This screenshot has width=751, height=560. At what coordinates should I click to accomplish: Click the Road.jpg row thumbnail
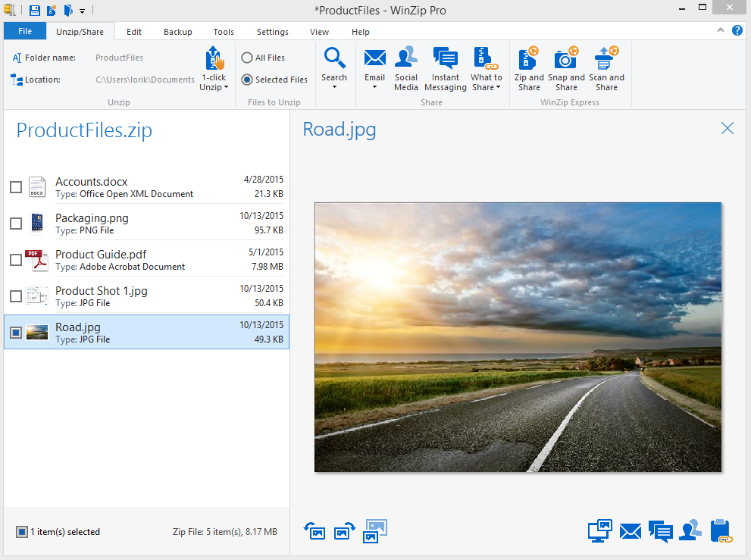click(x=37, y=333)
